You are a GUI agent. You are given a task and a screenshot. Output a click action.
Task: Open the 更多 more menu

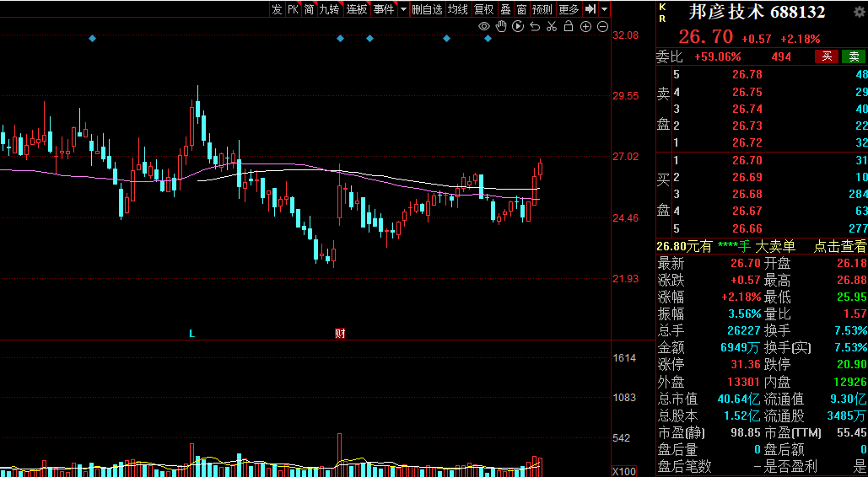pos(569,9)
